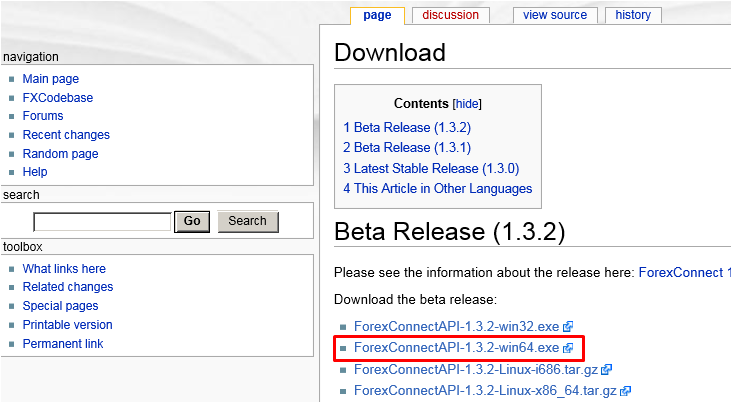This screenshot has width=732, height=403.
Task: Open the Printable version
Action: click(x=68, y=325)
